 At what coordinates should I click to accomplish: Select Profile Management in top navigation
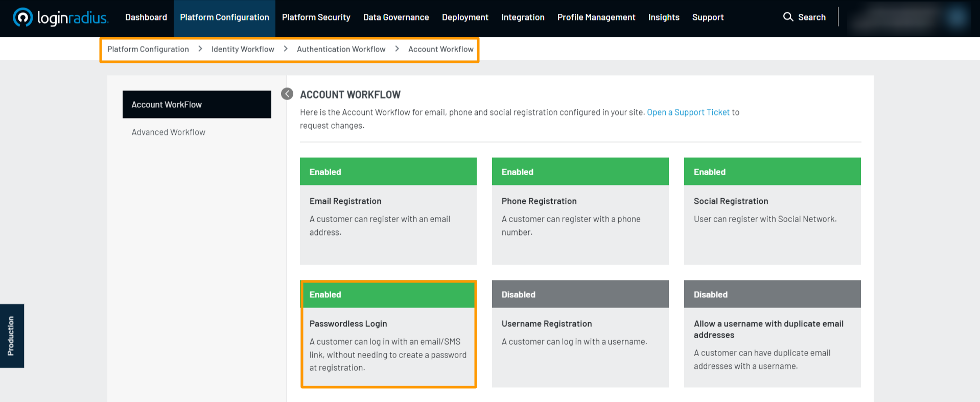596,17
